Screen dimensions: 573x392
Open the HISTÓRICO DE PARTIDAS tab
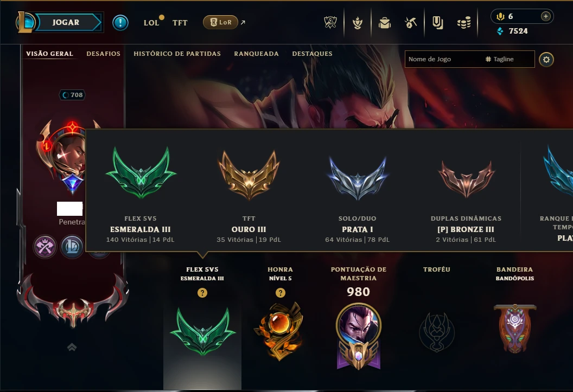click(177, 54)
